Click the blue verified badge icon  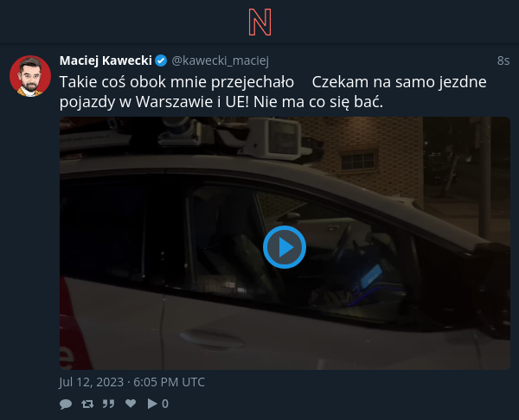161,60
